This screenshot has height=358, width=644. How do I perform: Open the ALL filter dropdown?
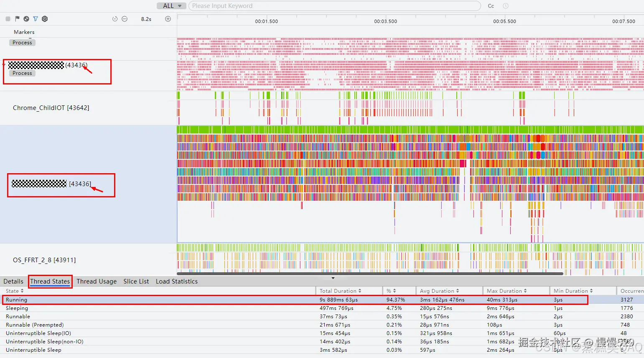171,6
